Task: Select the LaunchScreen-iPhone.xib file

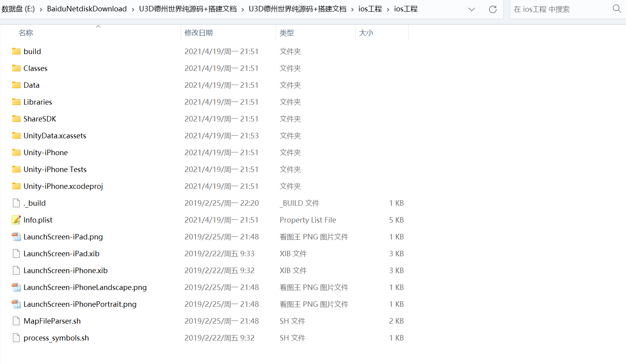Action: (65, 270)
